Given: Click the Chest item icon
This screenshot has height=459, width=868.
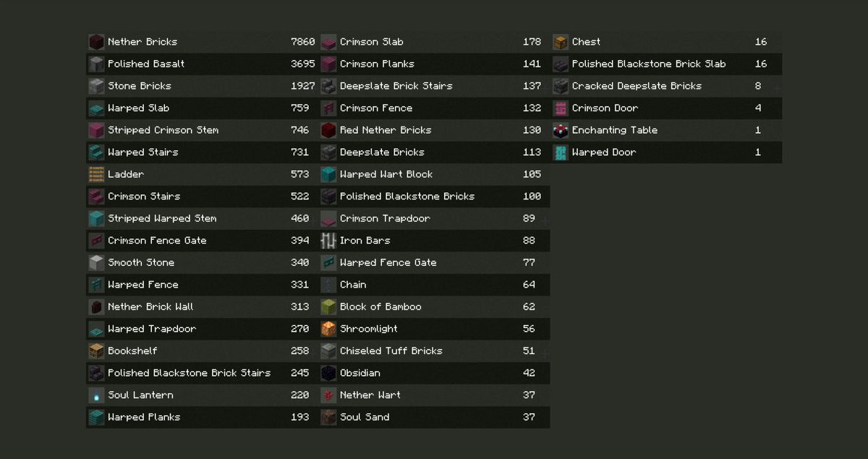Looking at the screenshot, I should click(561, 42).
